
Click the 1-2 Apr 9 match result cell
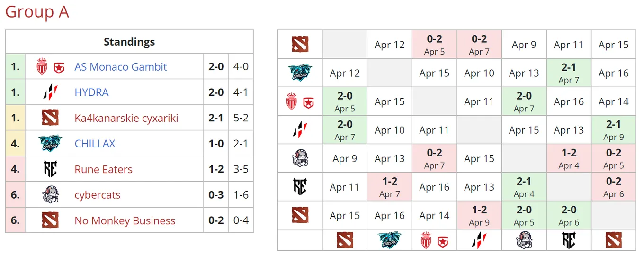pos(479,215)
